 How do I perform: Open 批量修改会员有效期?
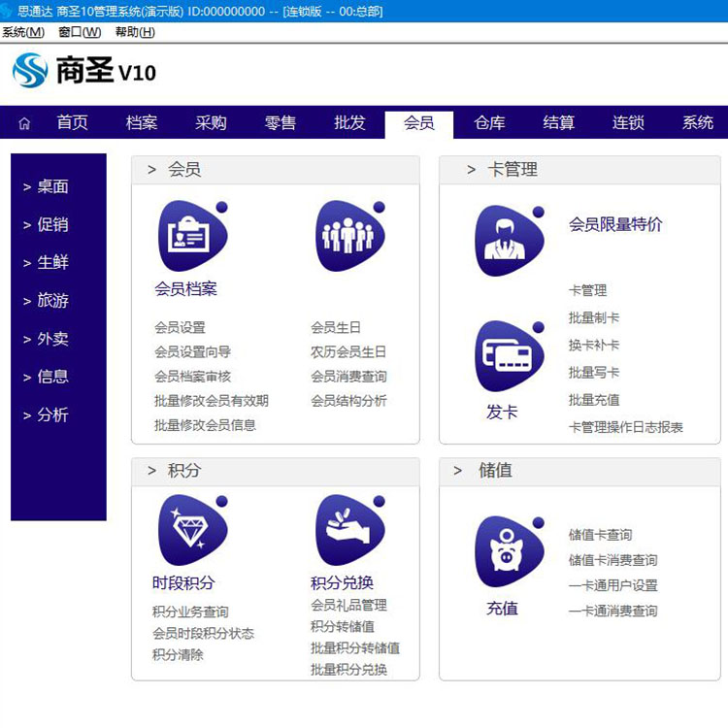pos(212,401)
